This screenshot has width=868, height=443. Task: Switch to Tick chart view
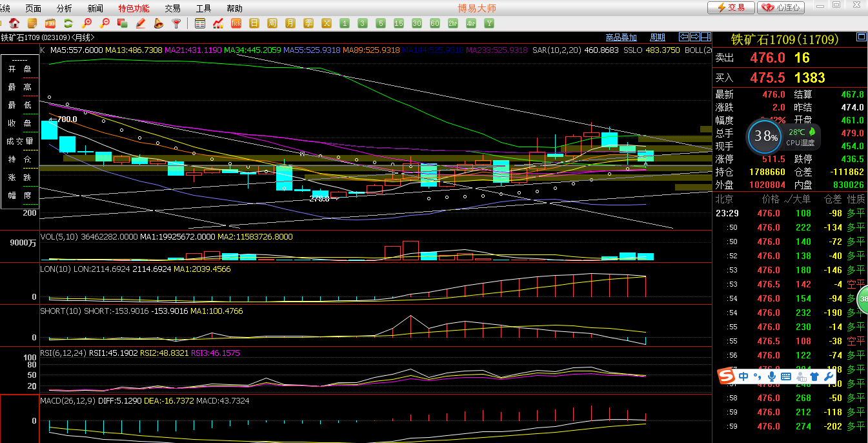pos(236,23)
